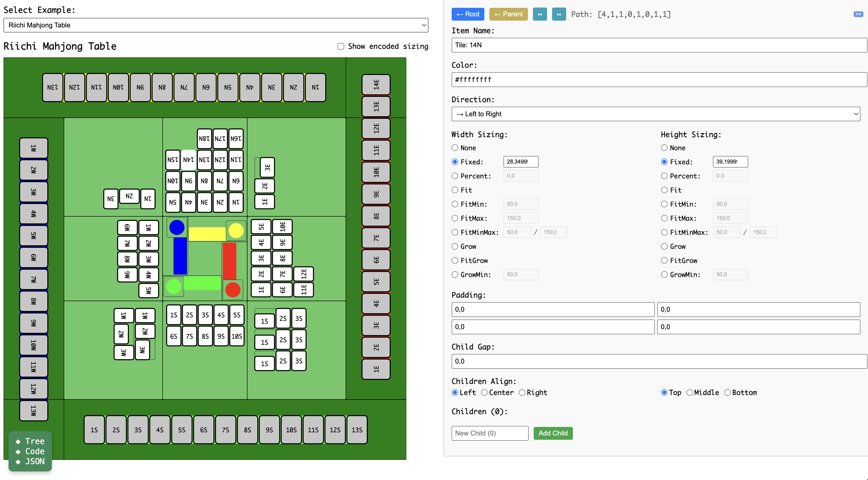
Task: Enable Show encoded sizing
Action: pos(341,46)
